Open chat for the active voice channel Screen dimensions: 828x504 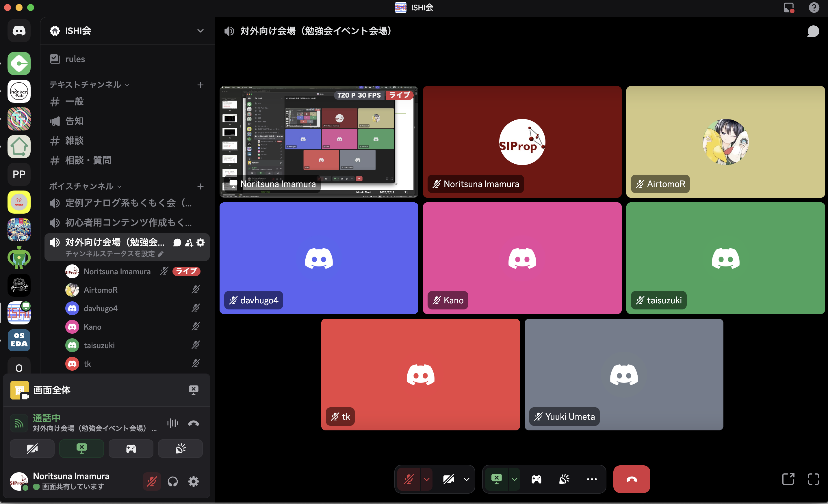click(x=177, y=242)
